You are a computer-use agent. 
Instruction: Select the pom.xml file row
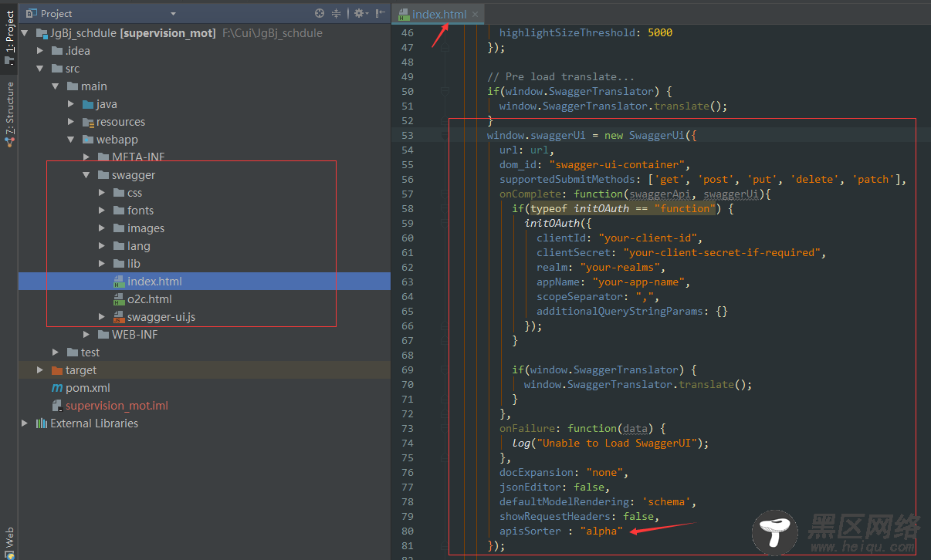205,388
